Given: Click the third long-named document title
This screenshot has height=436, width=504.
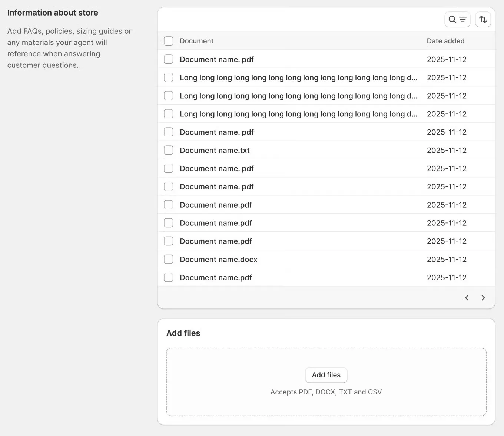Looking at the screenshot, I should click(x=298, y=114).
